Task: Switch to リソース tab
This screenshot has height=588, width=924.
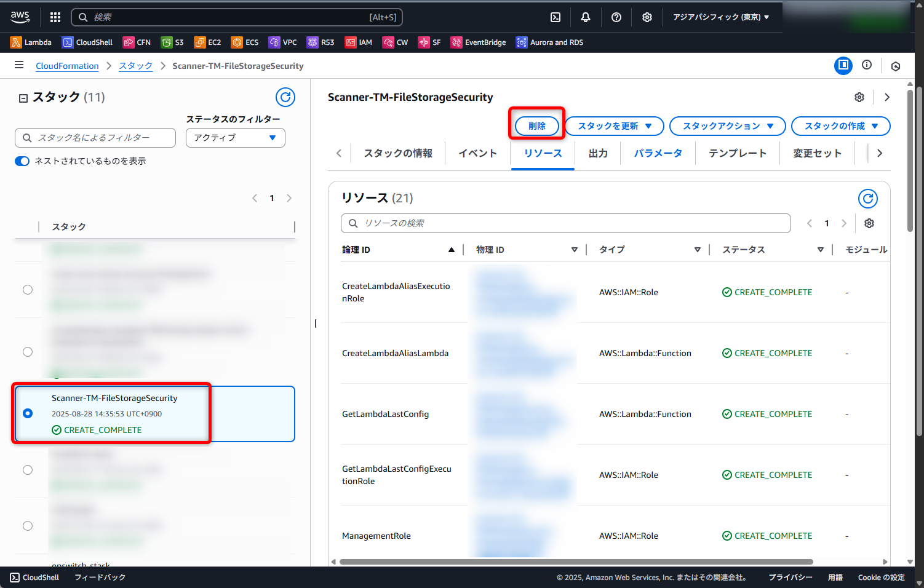Action: (543, 154)
